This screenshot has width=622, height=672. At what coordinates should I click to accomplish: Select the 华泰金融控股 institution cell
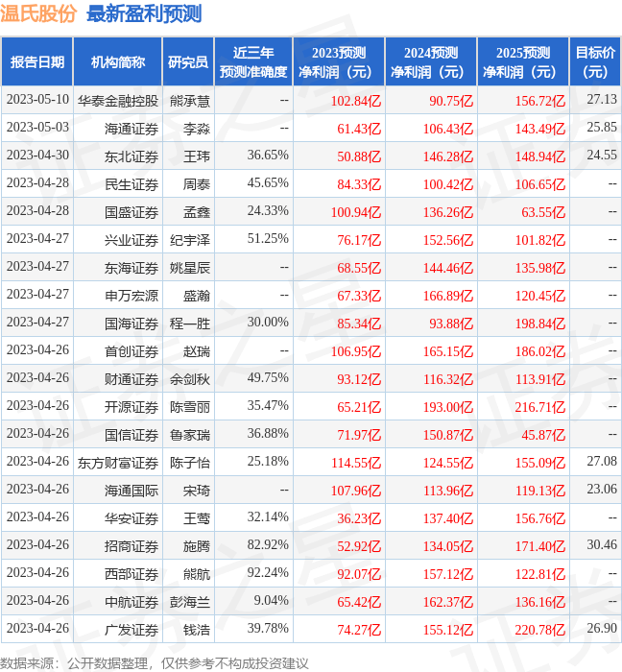pyautogui.click(x=118, y=101)
